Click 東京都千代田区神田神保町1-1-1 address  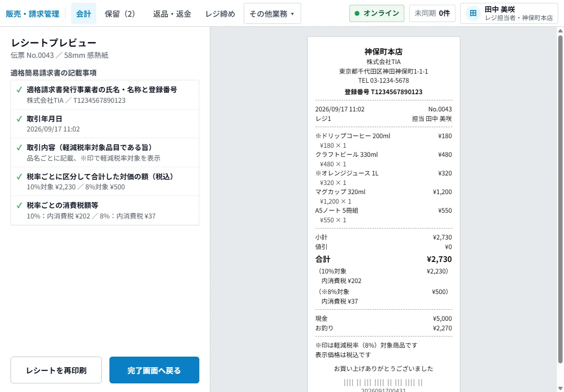(383, 71)
